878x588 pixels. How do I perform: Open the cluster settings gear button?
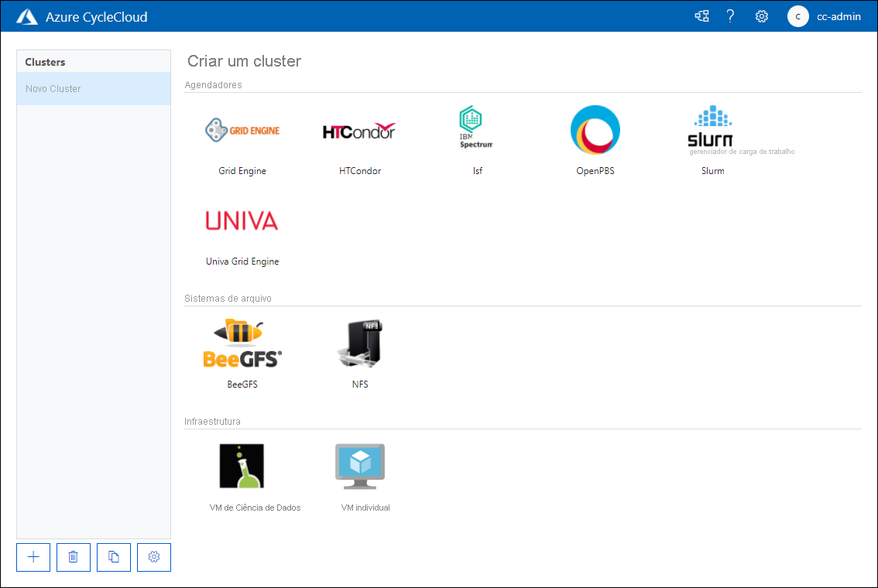(153, 557)
